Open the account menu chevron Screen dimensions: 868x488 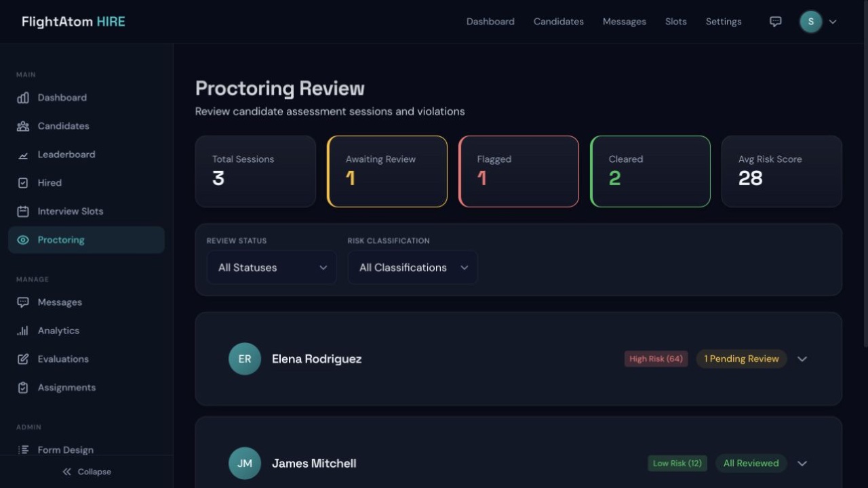pos(833,22)
